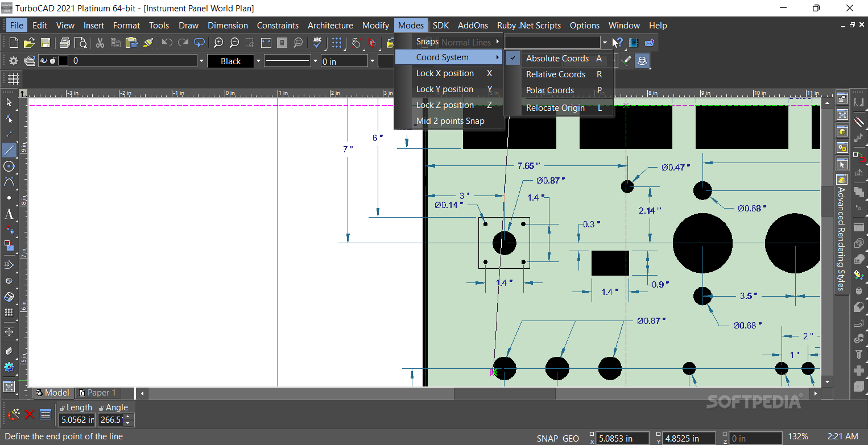
Task: Choose Polar Coords from submenu
Action: tap(560, 90)
